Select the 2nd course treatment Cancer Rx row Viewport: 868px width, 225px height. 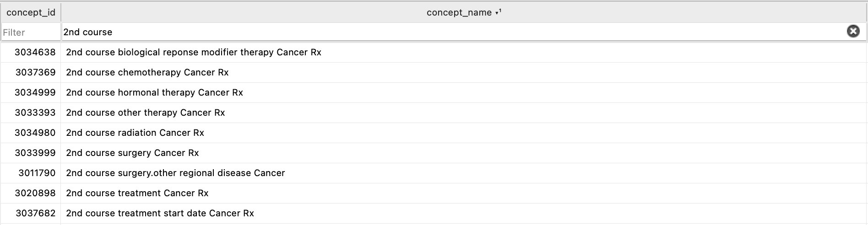[x=434, y=193]
